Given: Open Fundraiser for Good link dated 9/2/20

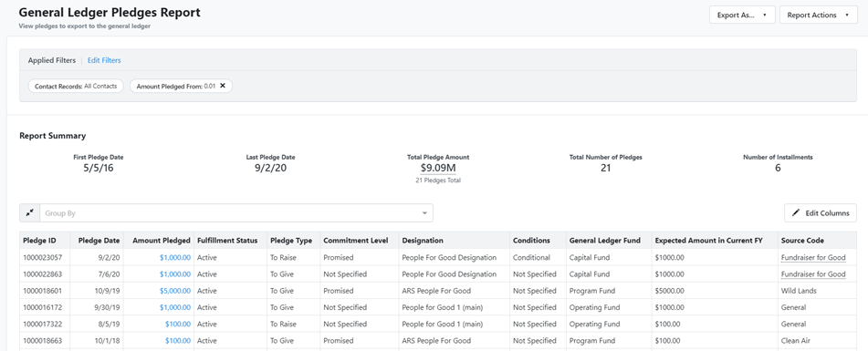Looking at the screenshot, I should coord(813,258).
